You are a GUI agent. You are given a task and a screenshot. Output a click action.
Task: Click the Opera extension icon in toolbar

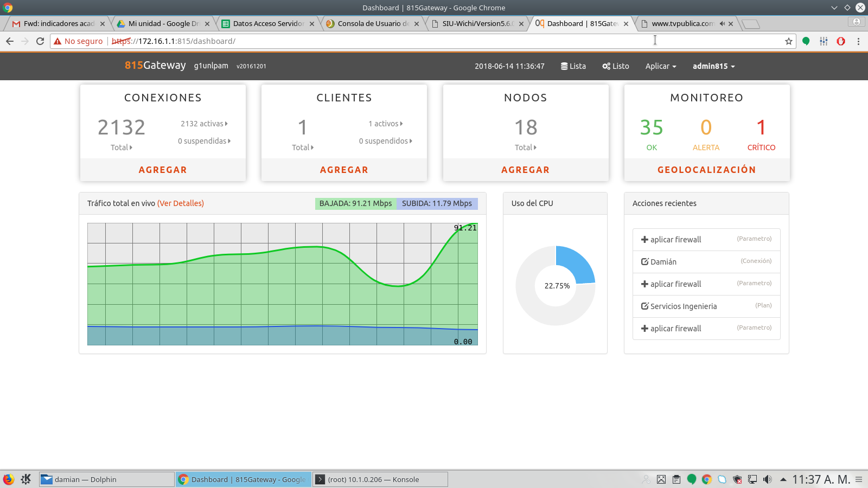tap(841, 41)
